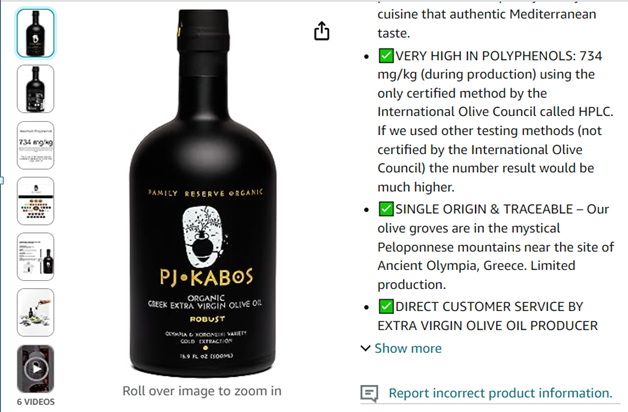
Task: Open the 734 mg/kg polyphenols thumbnail
Action: tap(35, 145)
